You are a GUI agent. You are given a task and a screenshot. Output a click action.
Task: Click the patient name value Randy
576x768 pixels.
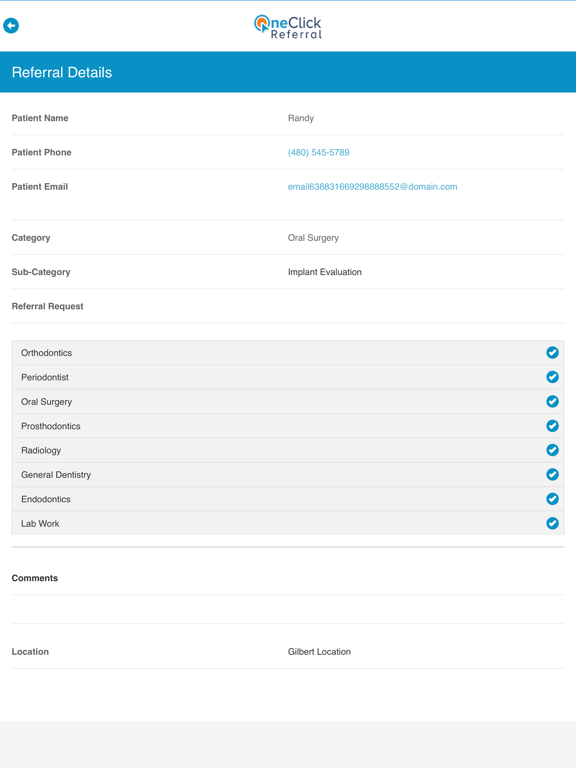[x=301, y=118]
